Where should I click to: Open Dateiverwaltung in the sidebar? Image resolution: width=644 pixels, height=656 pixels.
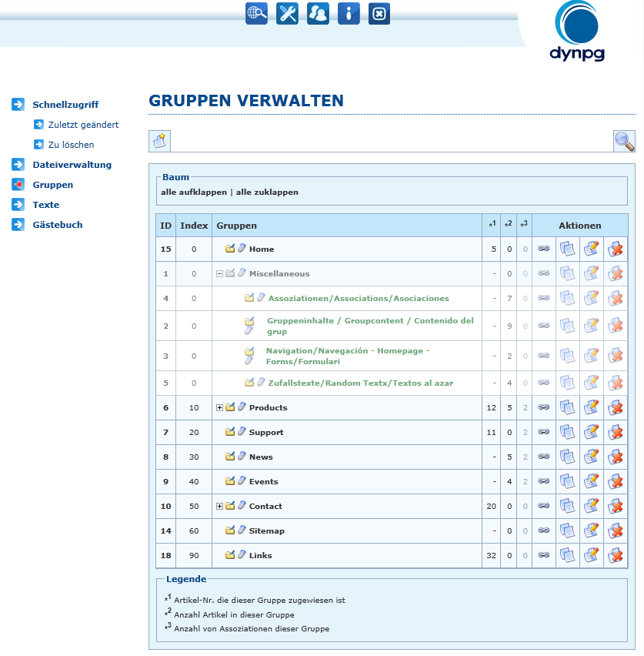[72, 165]
